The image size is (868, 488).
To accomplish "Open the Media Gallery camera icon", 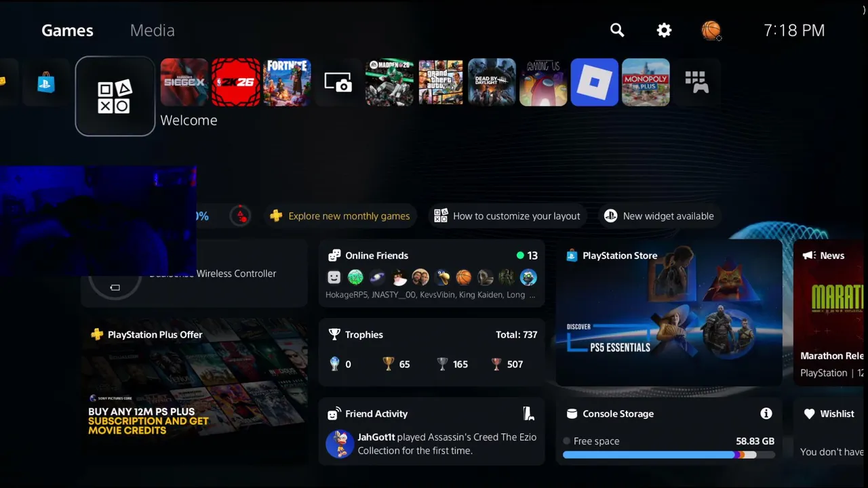I will 338,83.
